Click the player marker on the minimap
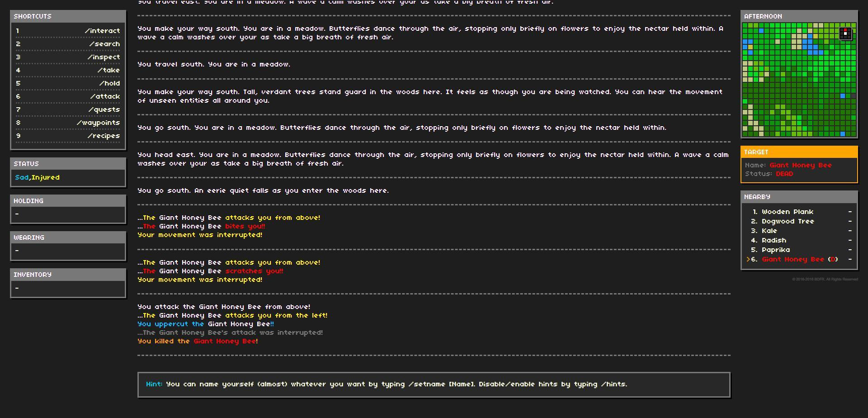 845,33
